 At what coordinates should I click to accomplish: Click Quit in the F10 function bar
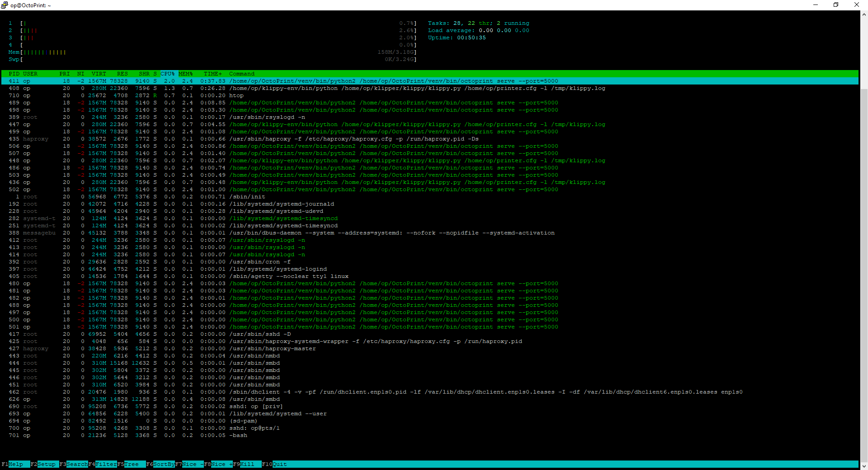coord(280,464)
